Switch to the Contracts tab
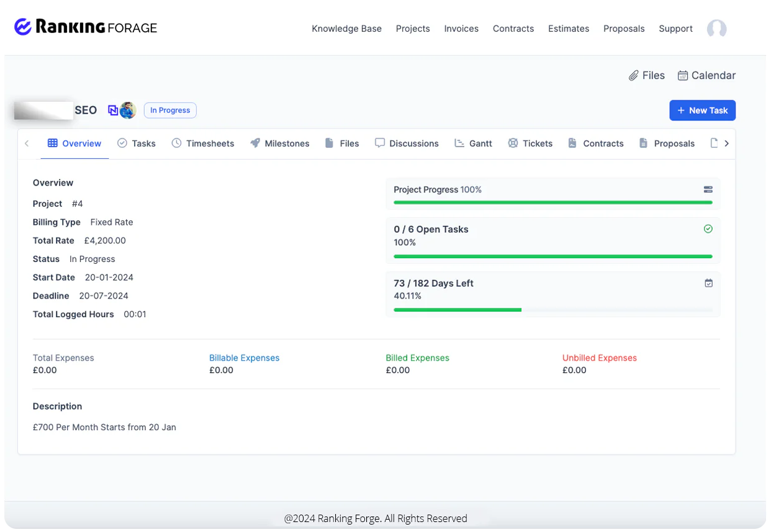Image resolution: width=771 pixels, height=532 pixels. (x=603, y=143)
